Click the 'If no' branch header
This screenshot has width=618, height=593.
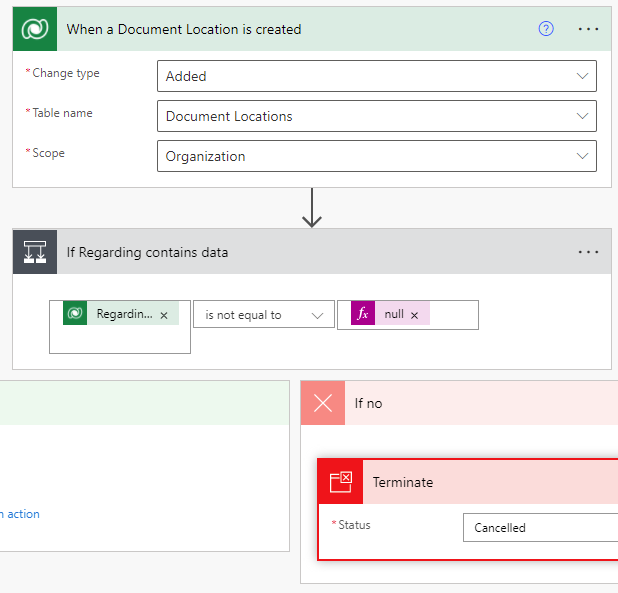pyautogui.click(x=480, y=403)
